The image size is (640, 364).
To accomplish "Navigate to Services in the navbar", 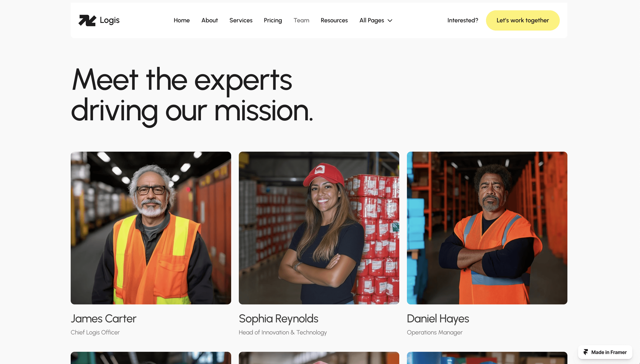I will coord(241,20).
